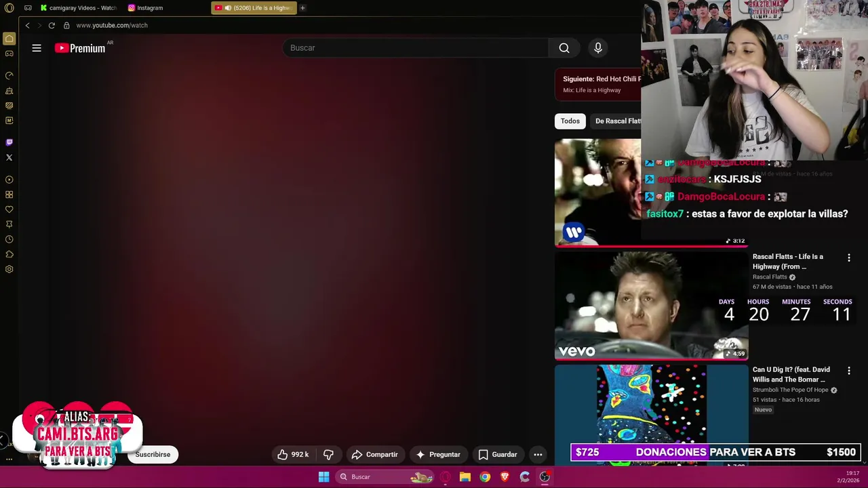Open the M-labeled sidebar icon
The width and height of the screenshot is (868, 488).
9,121
